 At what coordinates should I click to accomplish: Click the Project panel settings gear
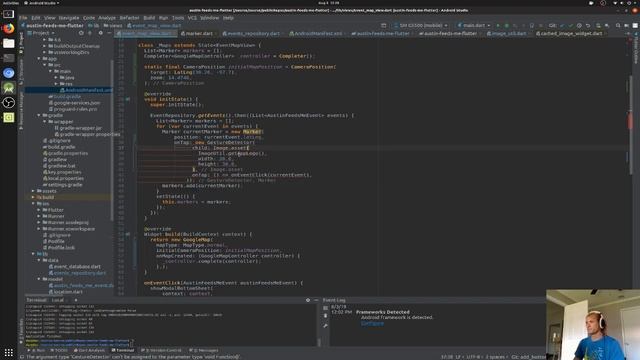point(100,33)
